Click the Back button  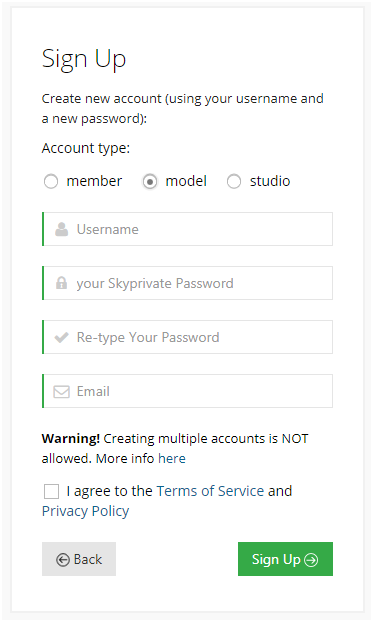79,559
